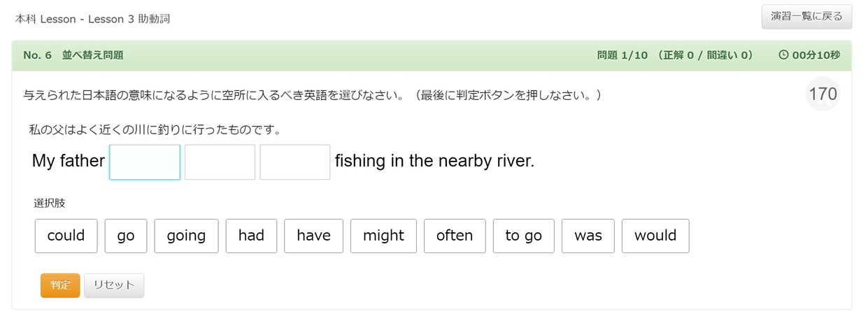The image size is (868, 314).
Task: Focus the first blank answer box
Action: tap(145, 162)
